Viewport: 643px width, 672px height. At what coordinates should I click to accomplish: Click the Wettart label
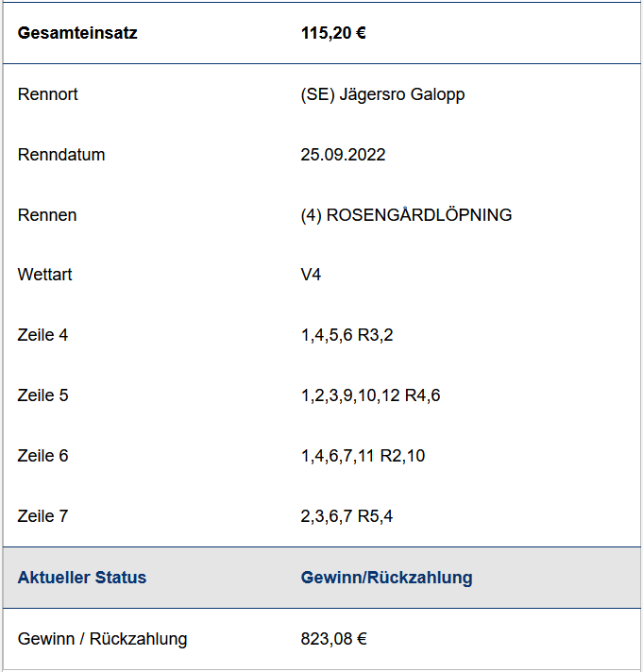tap(44, 275)
